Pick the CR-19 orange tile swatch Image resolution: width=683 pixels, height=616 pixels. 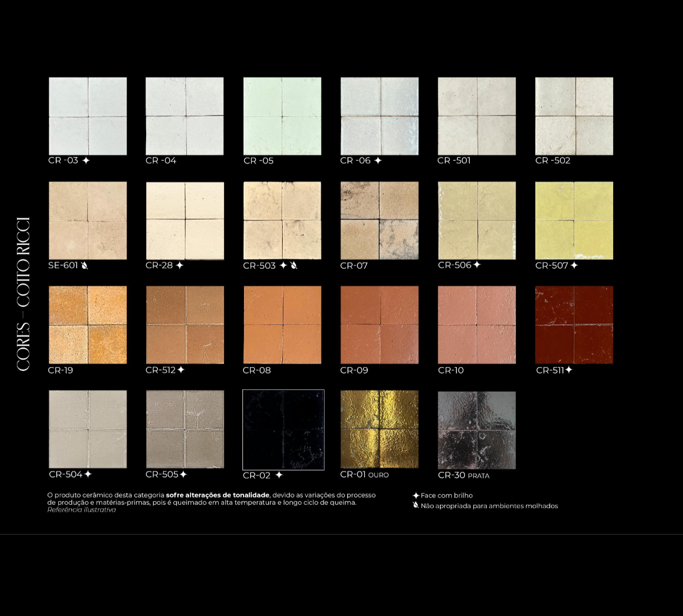88,325
